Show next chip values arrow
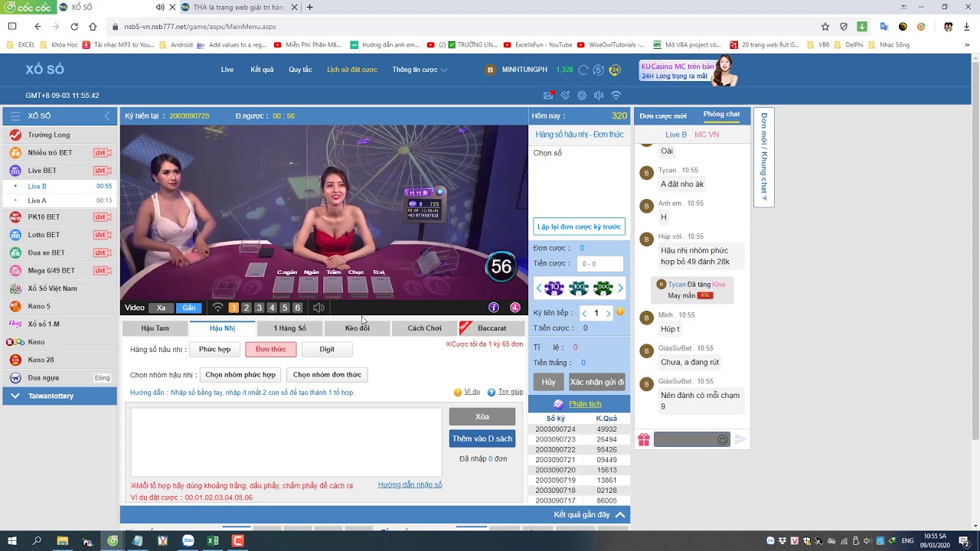The width and height of the screenshot is (980, 551). (620, 289)
